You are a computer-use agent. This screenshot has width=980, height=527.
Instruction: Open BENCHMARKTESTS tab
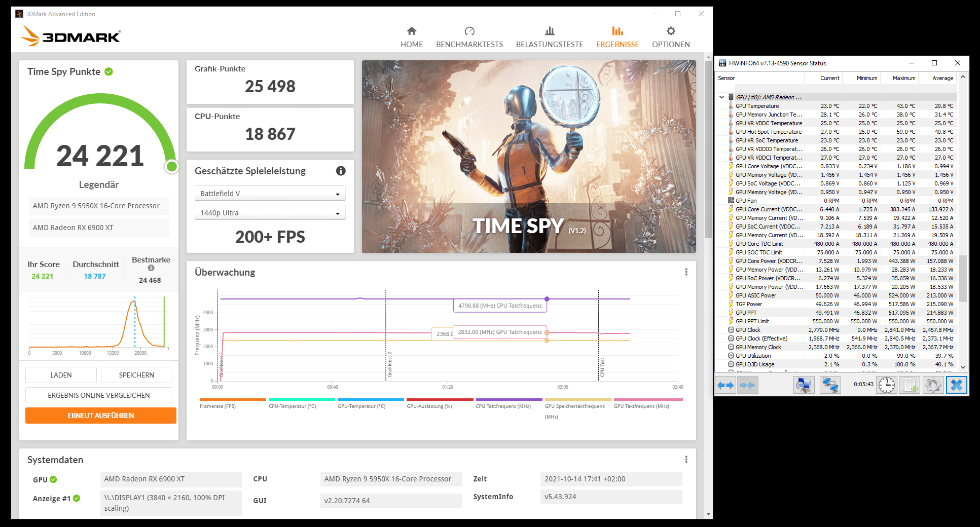coord(469,37)
